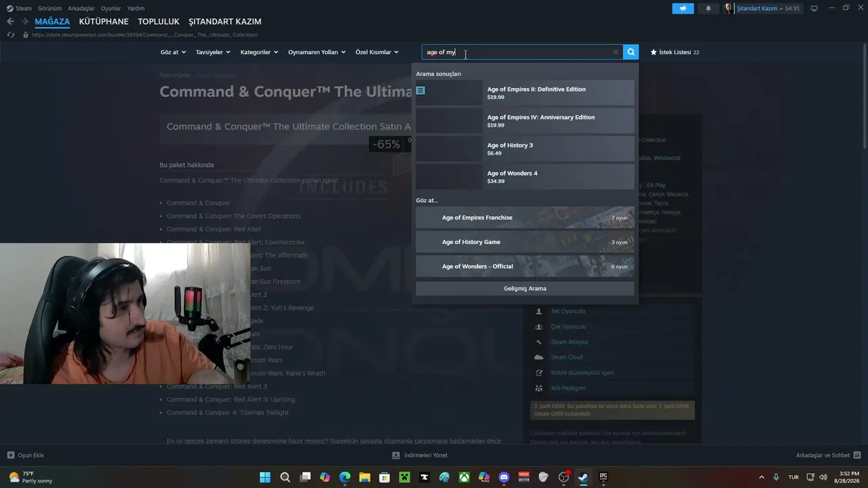
Task: Click the page vertical scrollbar
Action: [x=864, y=95]
